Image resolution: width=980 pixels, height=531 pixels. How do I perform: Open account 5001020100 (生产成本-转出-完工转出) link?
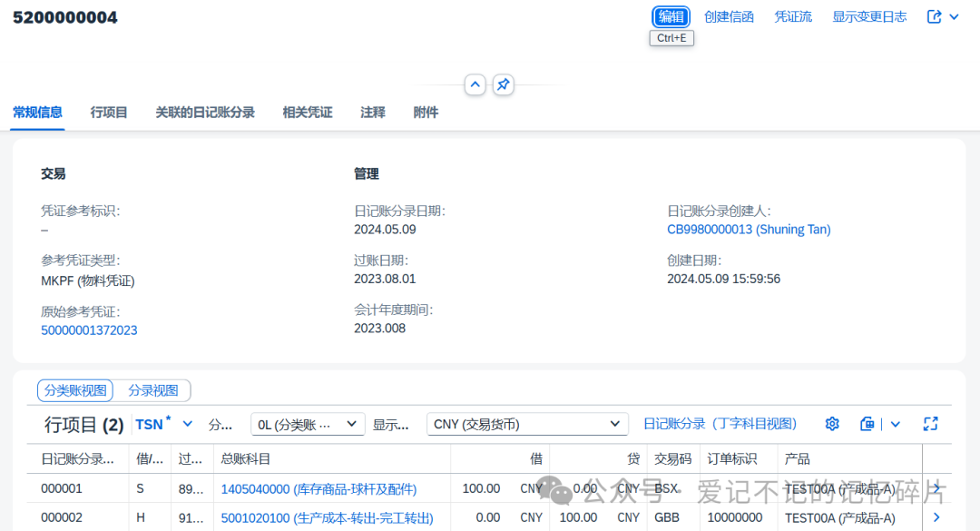pyautogui.click(x=327, y=518)
